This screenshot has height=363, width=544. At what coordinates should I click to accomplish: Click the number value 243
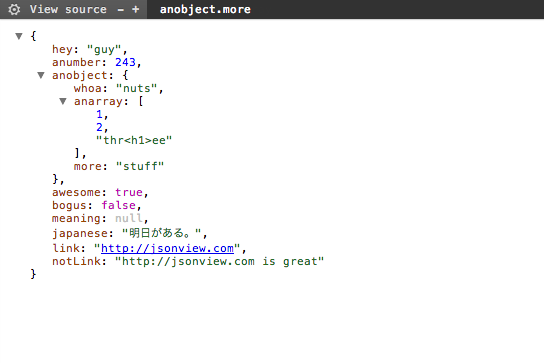(125, 62)
